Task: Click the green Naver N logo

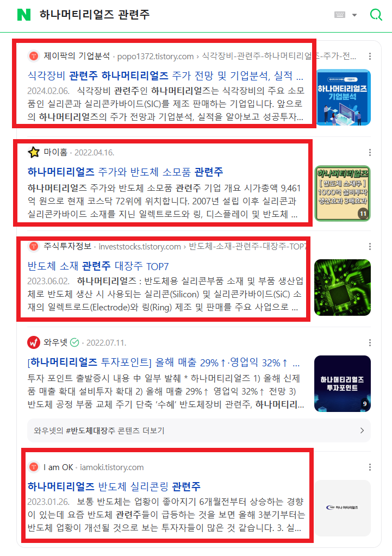Action: point(24,15)
